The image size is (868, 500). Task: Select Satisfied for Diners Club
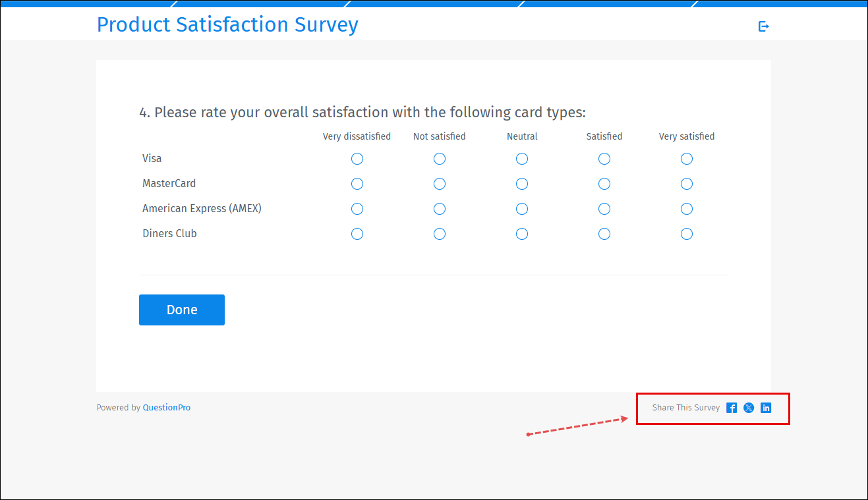(x=604, y=233)
